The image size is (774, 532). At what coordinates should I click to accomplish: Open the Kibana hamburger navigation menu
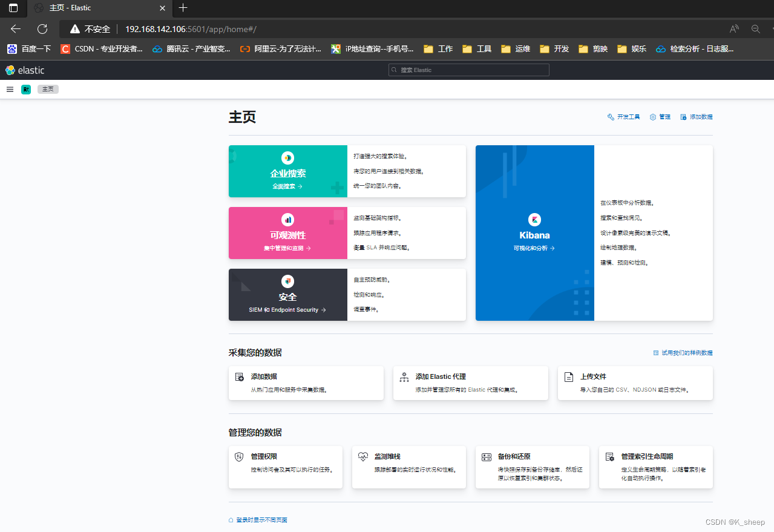pyautogui.click(x=10, y=89)
